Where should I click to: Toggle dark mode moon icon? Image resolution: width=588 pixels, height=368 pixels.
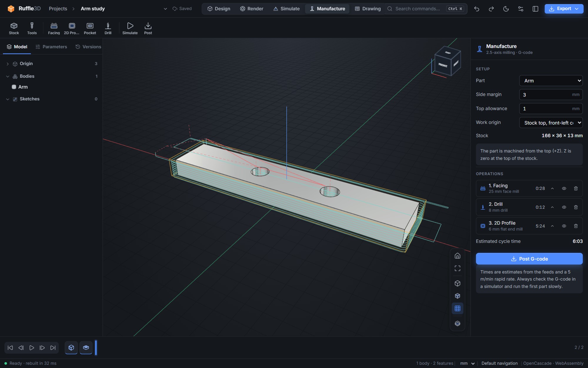tap(506, 9)
